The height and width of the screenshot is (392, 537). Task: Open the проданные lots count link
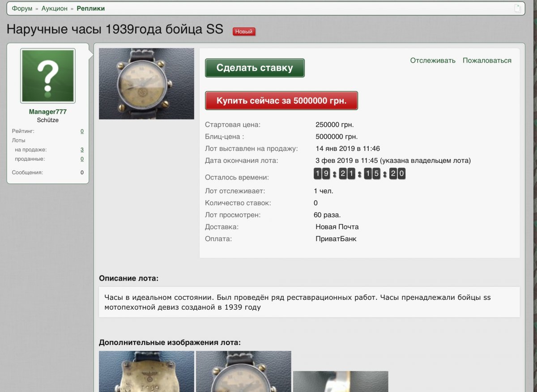click(82, 159)
